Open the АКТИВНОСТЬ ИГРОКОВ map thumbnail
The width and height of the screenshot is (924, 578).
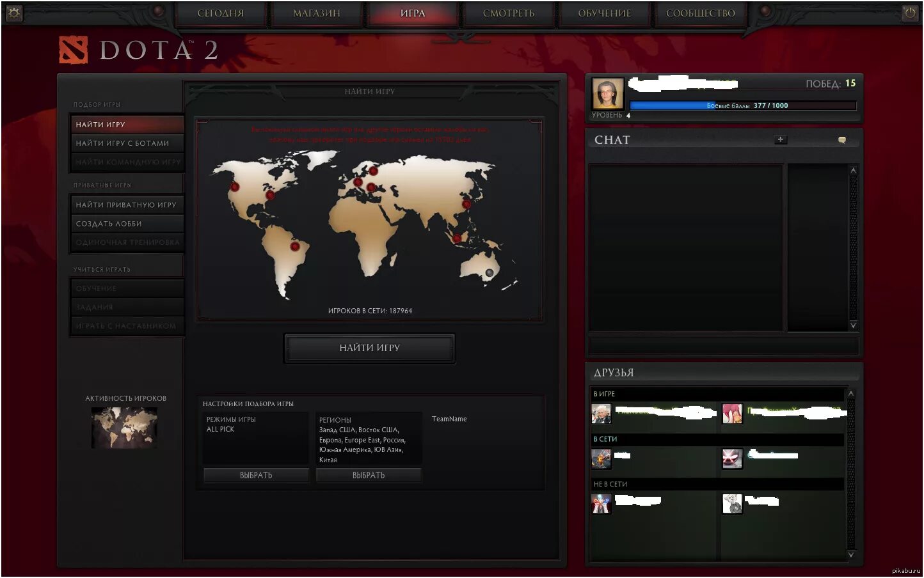tap(124, 428)
